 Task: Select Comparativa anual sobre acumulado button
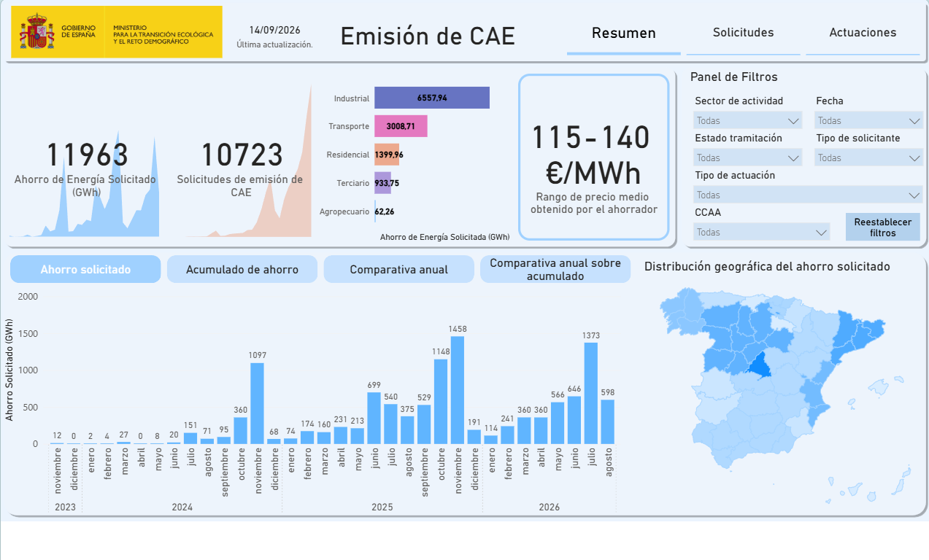click(x=555, y=269)
